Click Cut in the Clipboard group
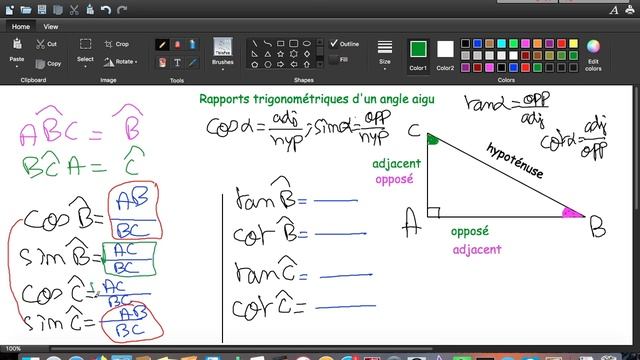This screenshot has height=360, width=640. point(47,44)
